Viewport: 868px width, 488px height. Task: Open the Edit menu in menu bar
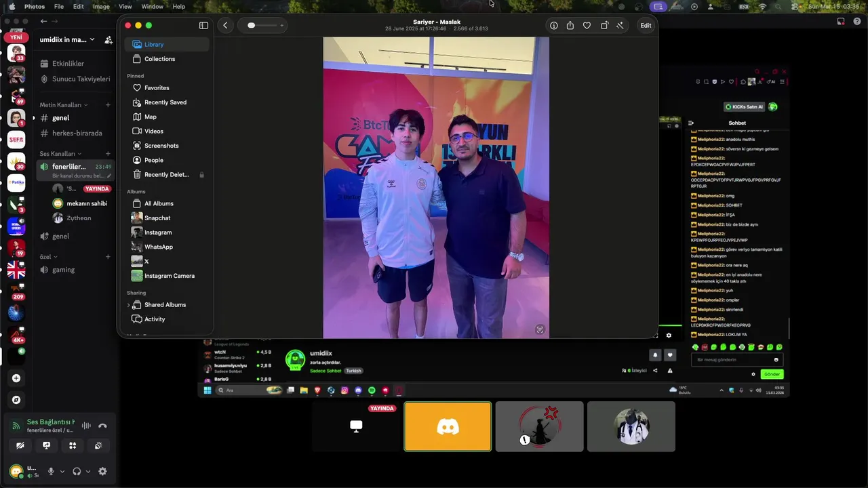[79, 6]
